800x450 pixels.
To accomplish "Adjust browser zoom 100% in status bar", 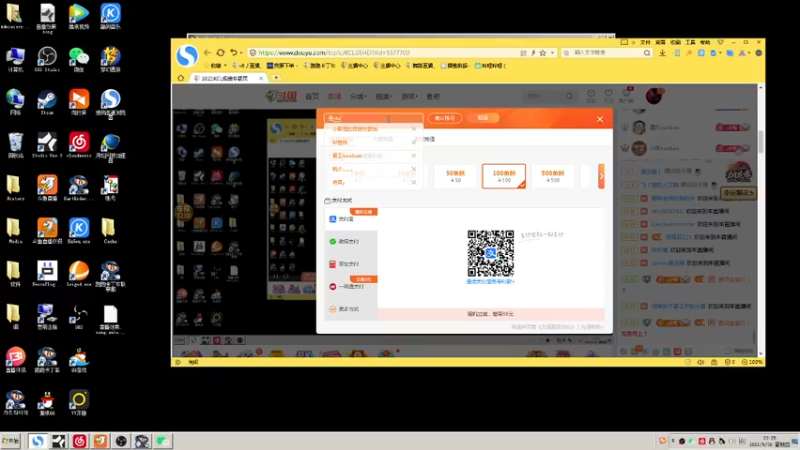I will coord(753,362).
